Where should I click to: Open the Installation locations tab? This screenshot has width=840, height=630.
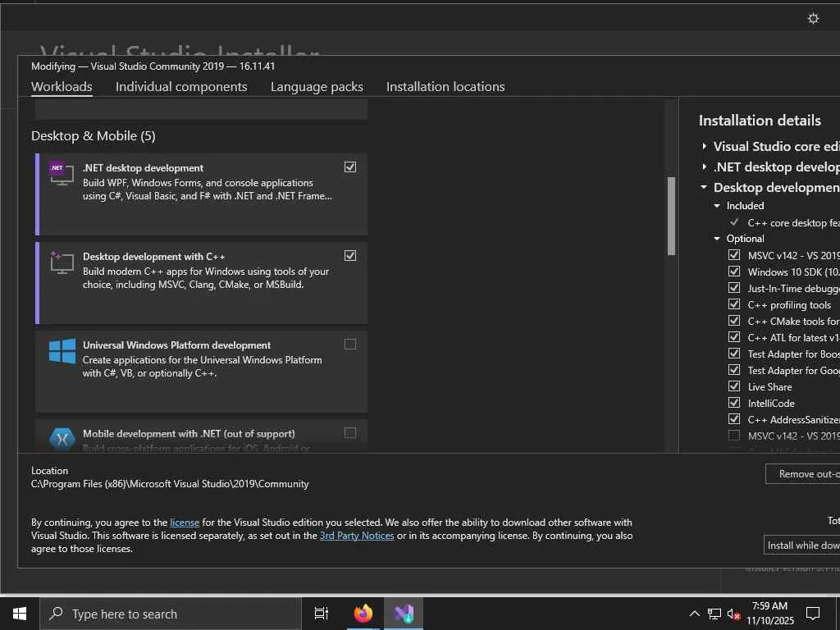445,86
